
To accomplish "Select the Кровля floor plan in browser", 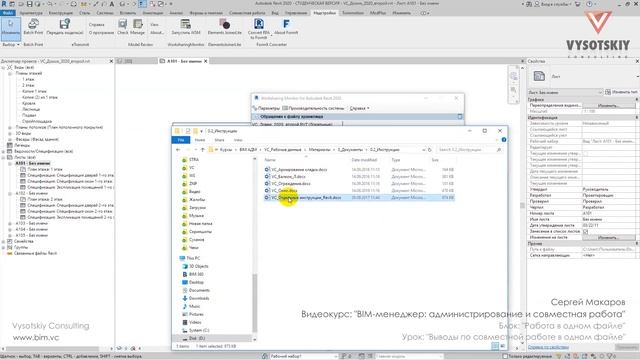I will pyautogui.click(x=29, y=104).
